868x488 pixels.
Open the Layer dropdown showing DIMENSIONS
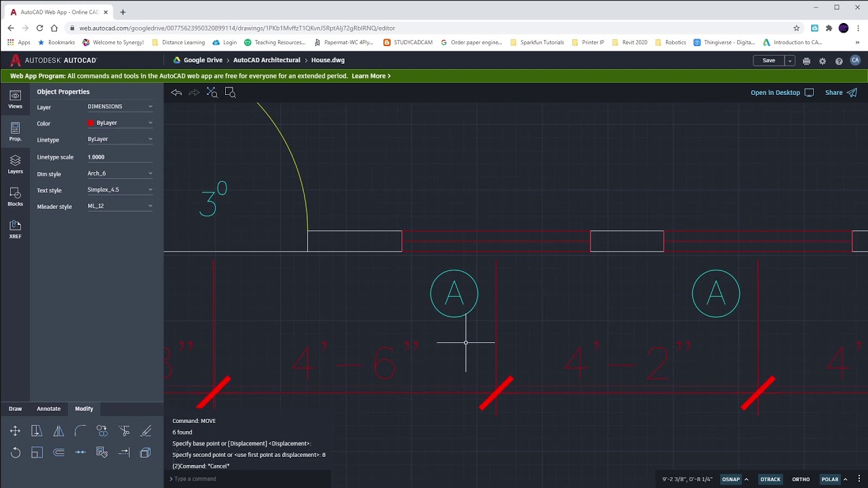click(120, 106)
